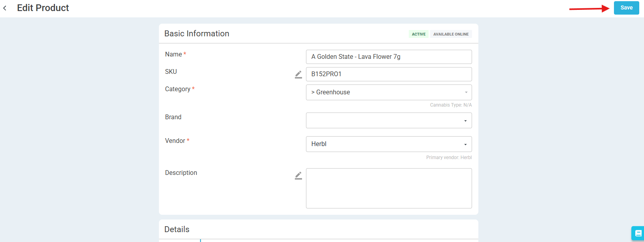This screenshot has height=242, width=644.
Task: Click inside the Description text area
Action: point(389,188)
